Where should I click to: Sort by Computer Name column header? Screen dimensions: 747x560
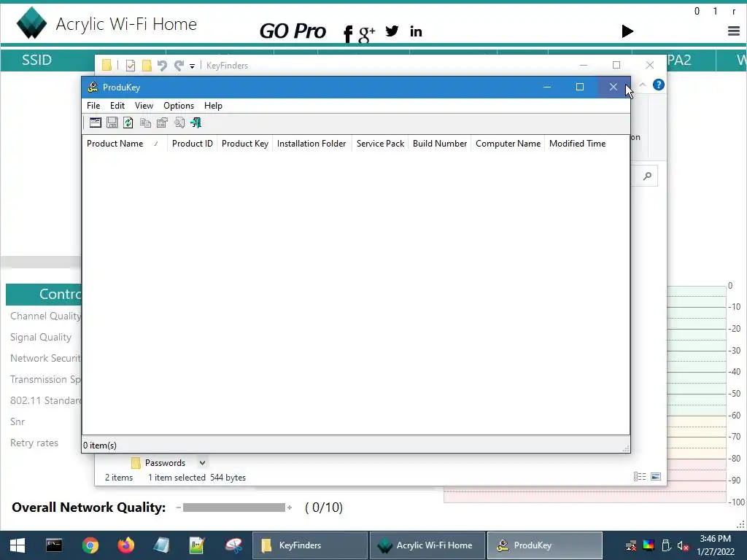pos(508,144)
